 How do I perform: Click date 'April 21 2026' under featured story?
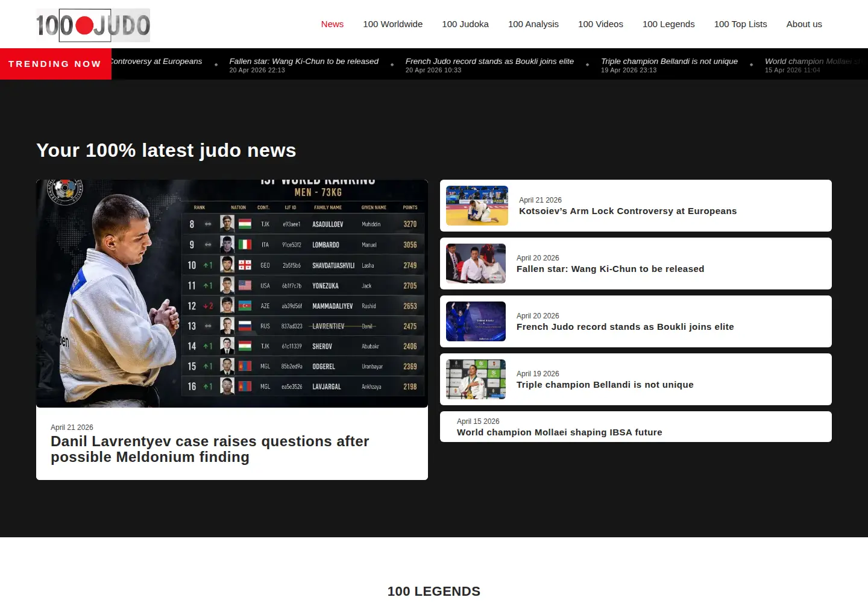(x=72, y=428)
